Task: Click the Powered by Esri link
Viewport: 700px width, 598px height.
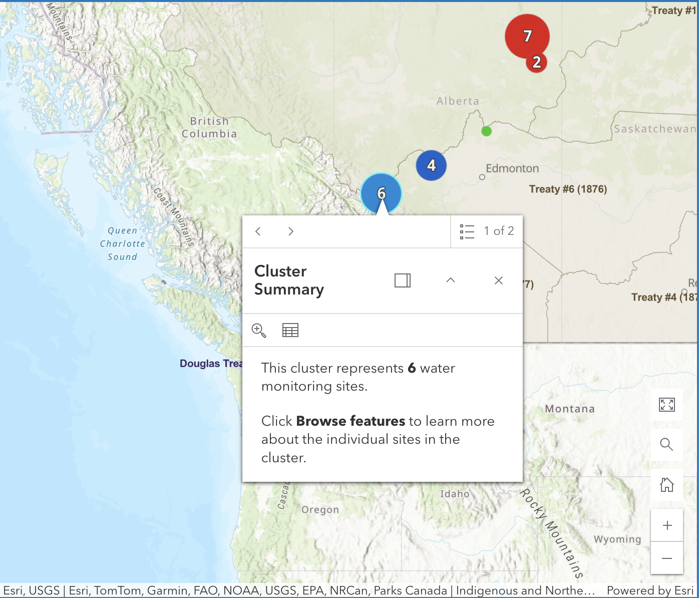Action: point(650,591)
